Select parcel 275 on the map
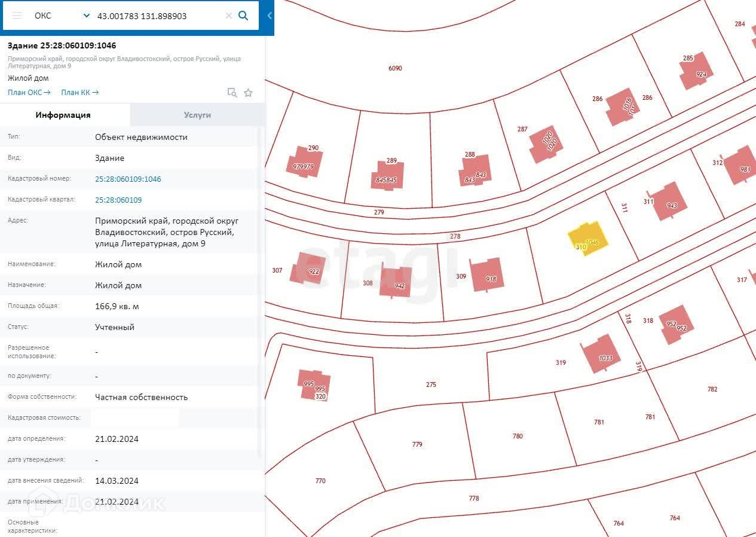This screenshot has height=537, width=756. click(431, 385)
